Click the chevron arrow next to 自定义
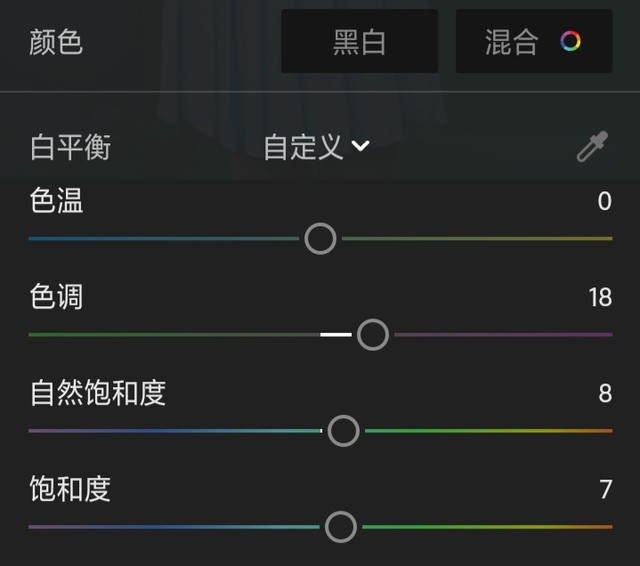Image resolution: width=640 pixels, height=566 pixels. (360, 147)
